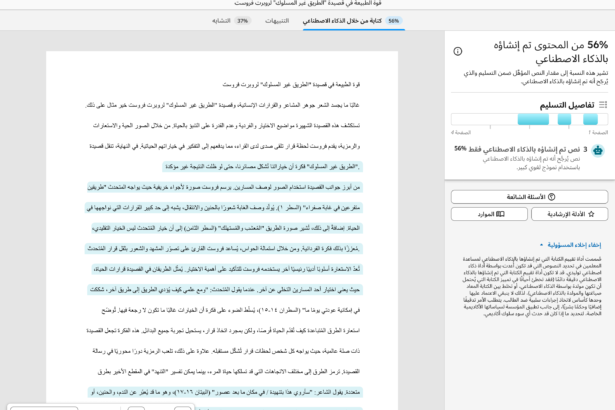
Task: Click the question mark icon in الأسئلة الشائعة
Action: 551,197
